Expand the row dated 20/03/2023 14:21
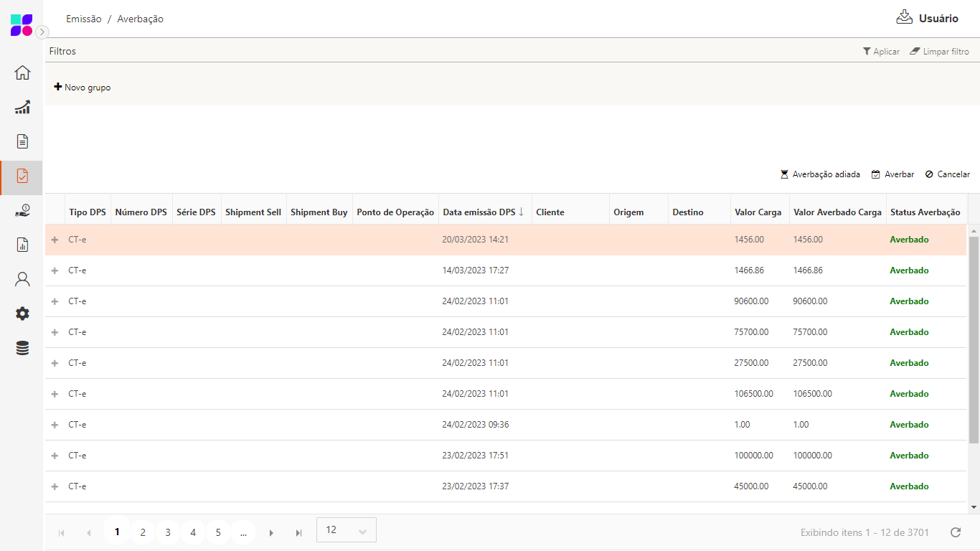The image size is (980, 551). pos(55,240)
